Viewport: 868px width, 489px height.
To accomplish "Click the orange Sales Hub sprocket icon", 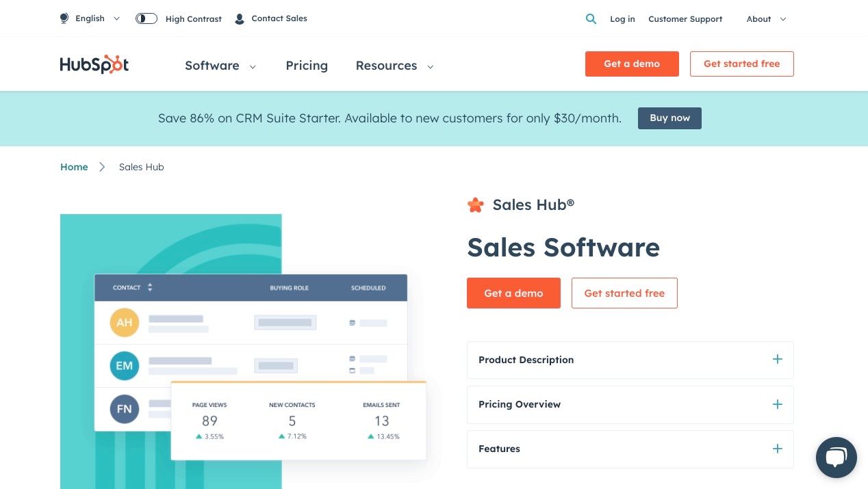I will pos(476,204).
